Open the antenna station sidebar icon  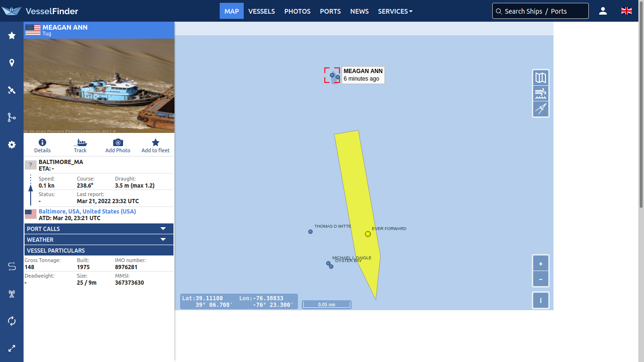(x=12, y=294)
